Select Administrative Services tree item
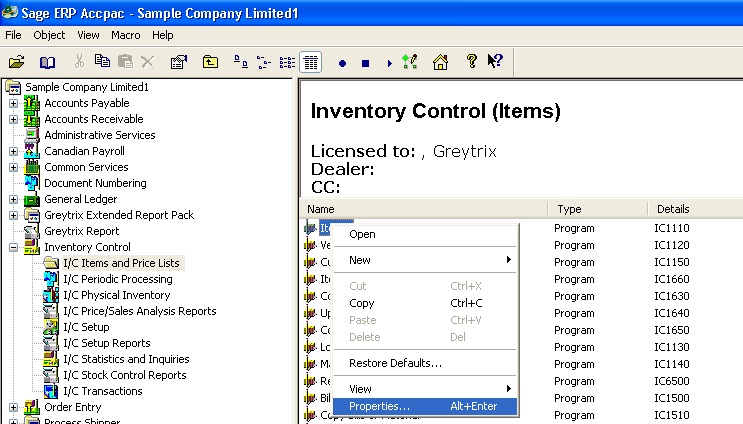The image size is (743, 424). [100, 135]
